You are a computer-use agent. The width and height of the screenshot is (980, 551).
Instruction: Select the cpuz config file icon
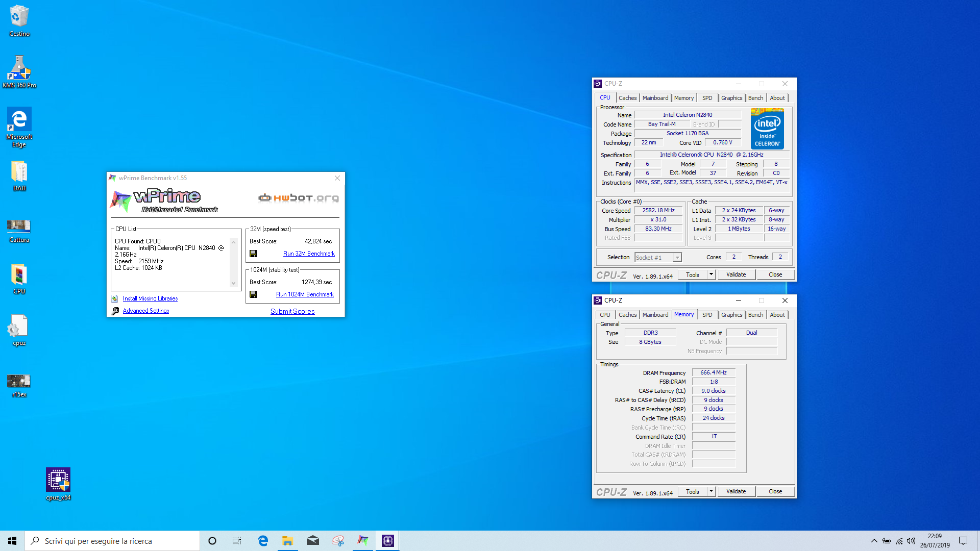pos(19,330)
